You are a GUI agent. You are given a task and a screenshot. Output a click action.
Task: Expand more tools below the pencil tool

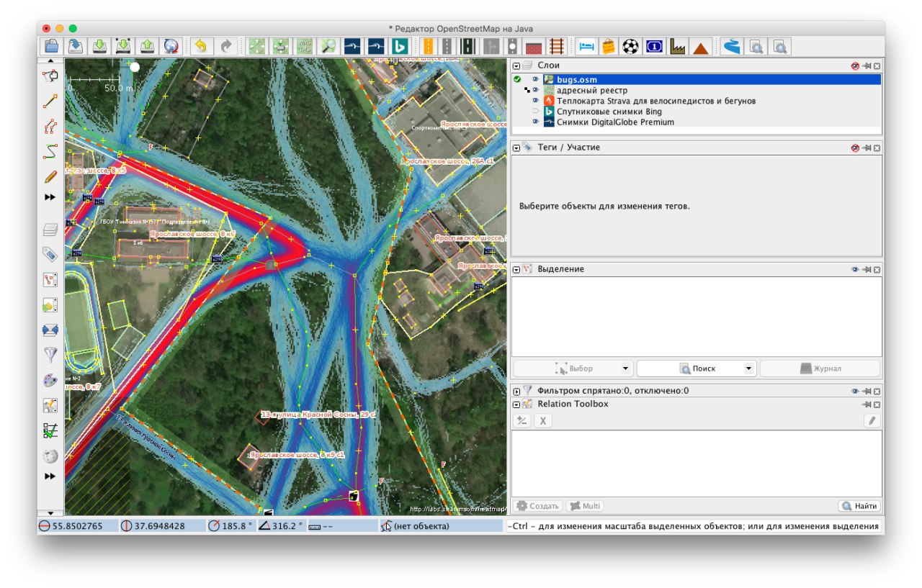[50, 197]
